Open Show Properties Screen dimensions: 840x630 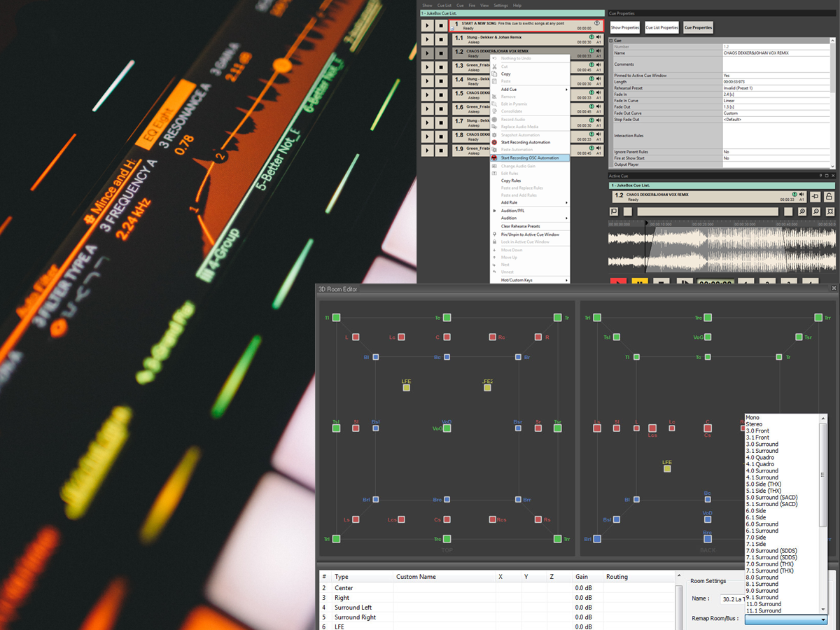point(625,27)
